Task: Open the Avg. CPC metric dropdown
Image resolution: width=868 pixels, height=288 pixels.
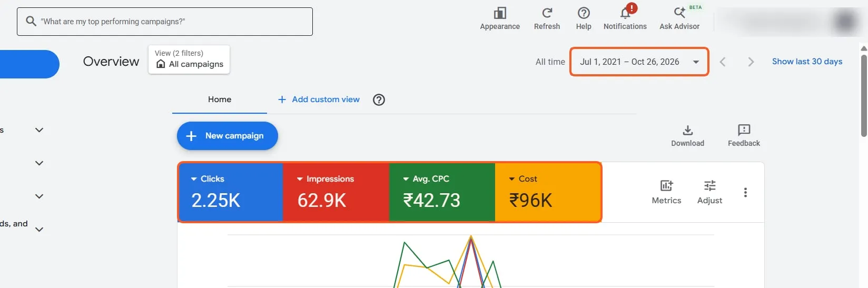Action: (x=426, y=179)
